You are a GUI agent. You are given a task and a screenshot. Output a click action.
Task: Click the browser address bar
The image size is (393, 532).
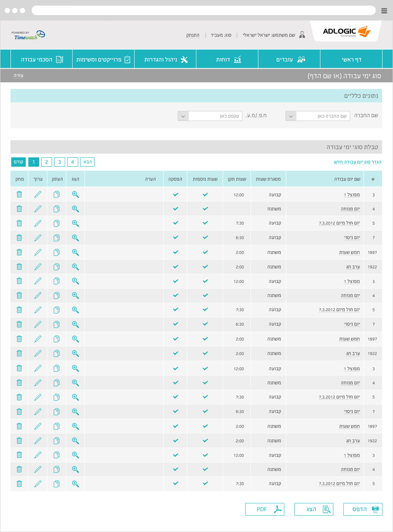pyautogui.click(x=204, y=10)
